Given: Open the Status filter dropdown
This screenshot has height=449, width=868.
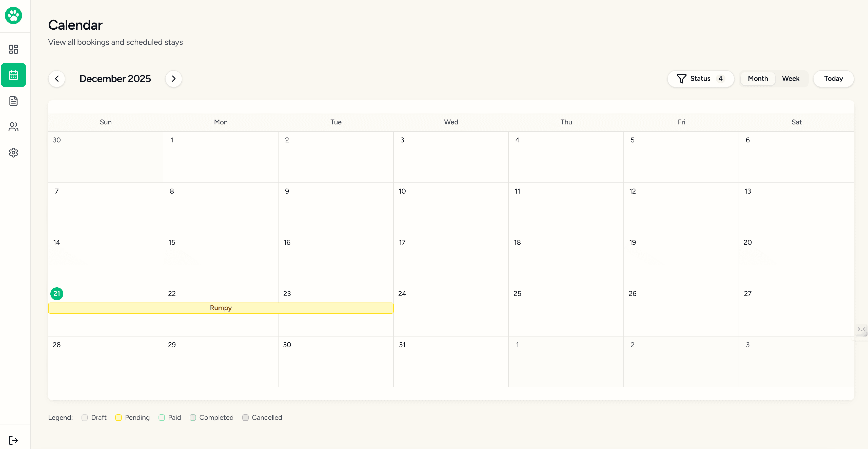Looking at the screenshot, I should [701, 79].
